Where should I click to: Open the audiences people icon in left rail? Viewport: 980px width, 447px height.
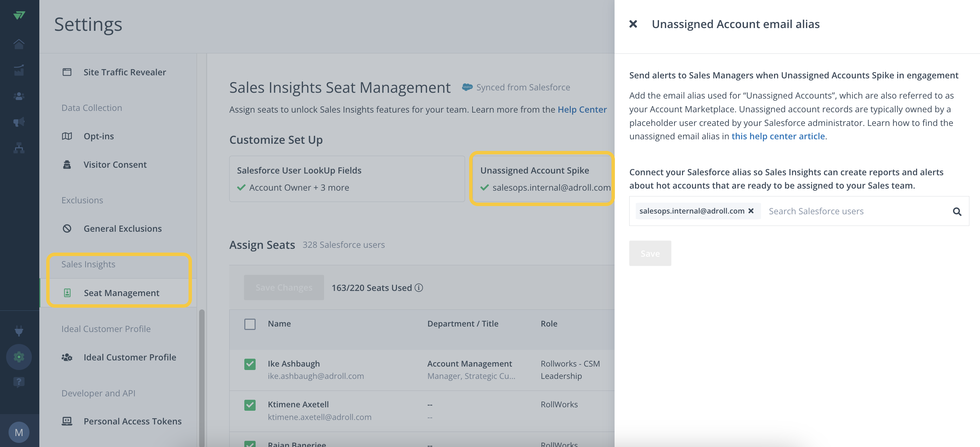coord(19,96)
